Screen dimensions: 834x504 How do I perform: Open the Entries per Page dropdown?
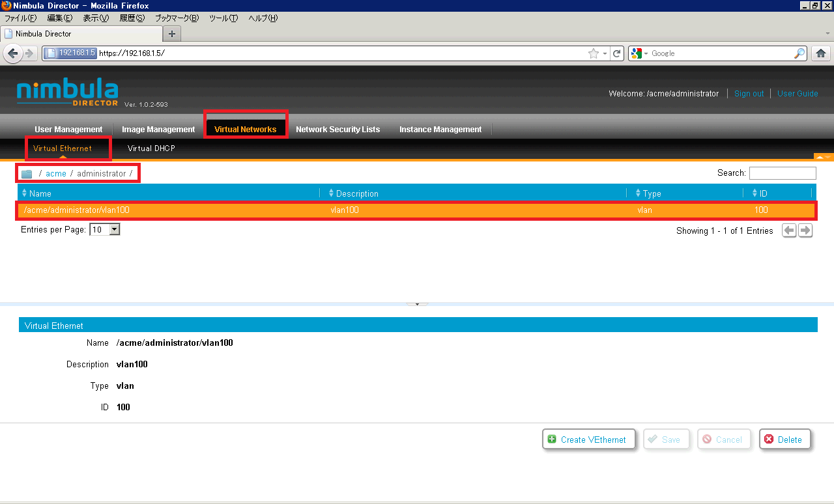[x=105, y=230]
